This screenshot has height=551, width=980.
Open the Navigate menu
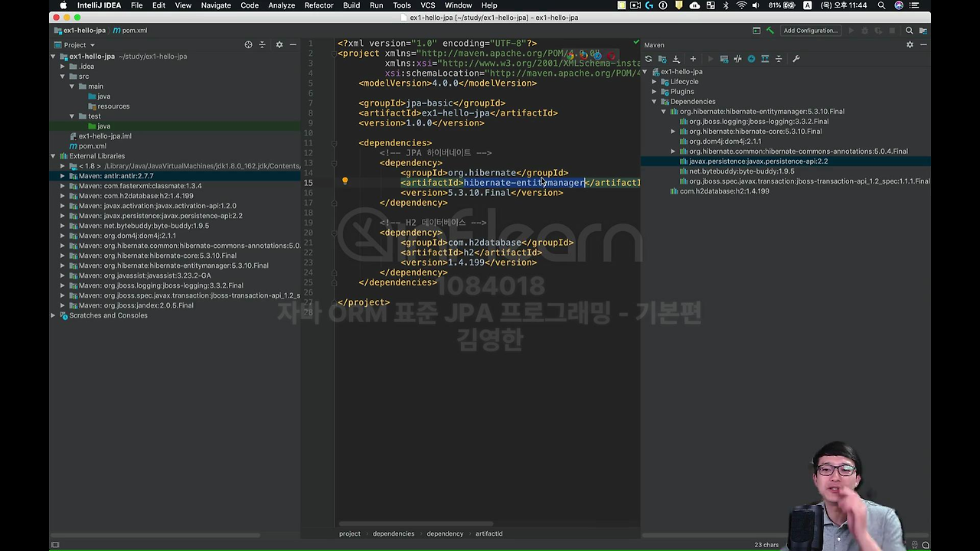[x=216, y=5]
